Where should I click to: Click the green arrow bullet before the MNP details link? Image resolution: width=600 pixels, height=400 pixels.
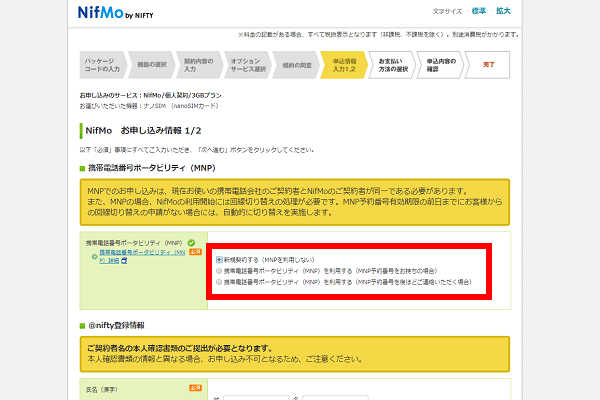point(94,257)
